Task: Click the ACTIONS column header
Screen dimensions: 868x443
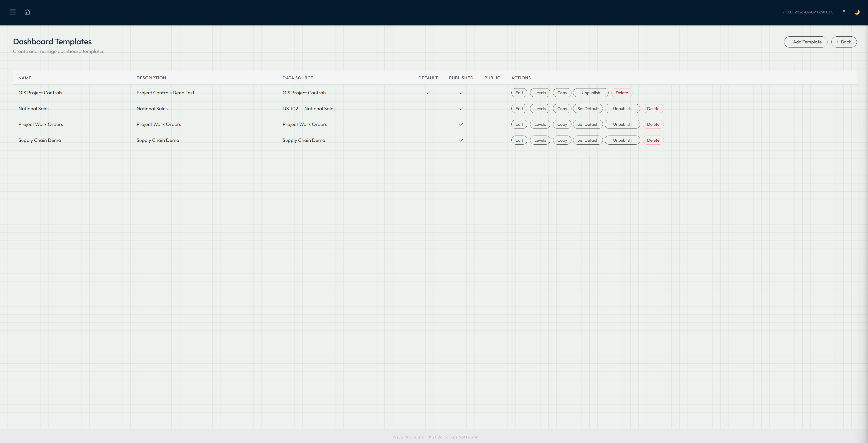Action: 521,78
